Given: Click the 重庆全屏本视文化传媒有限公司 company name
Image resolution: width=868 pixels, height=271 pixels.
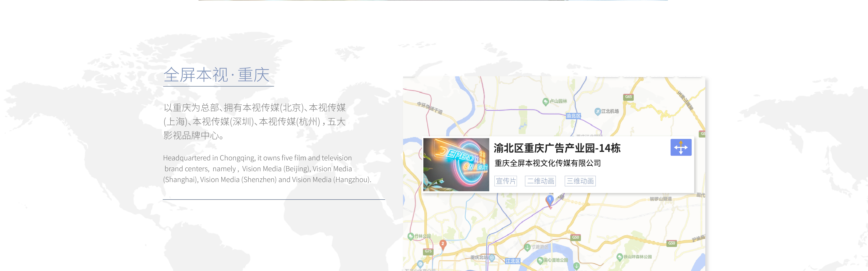Looking at the screenshot, I should [x=548, y=163].
